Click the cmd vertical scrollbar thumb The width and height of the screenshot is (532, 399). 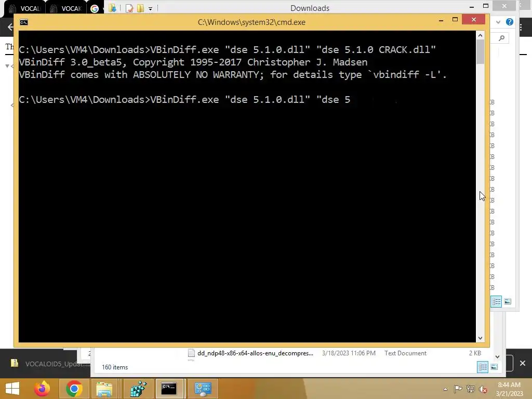[x=480, y=51]
